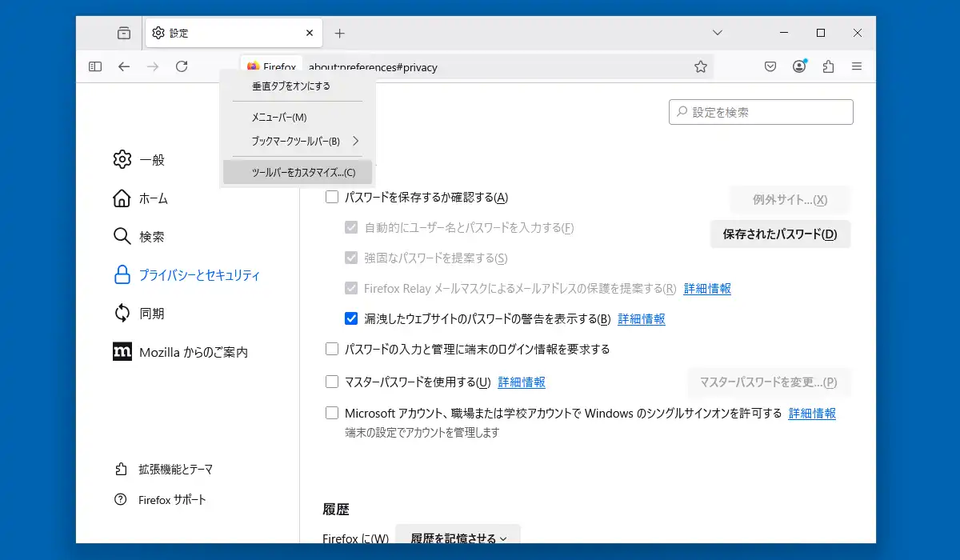Click the reload page icon
The width and height of the screenshot is (960, 560).
pos(182,66)
